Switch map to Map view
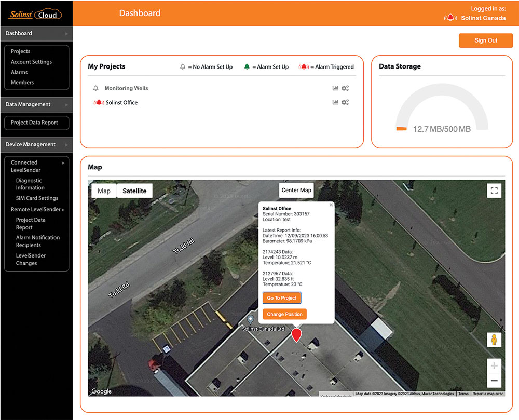This screenshot has width=519, height=420. [x=104, y=191]
